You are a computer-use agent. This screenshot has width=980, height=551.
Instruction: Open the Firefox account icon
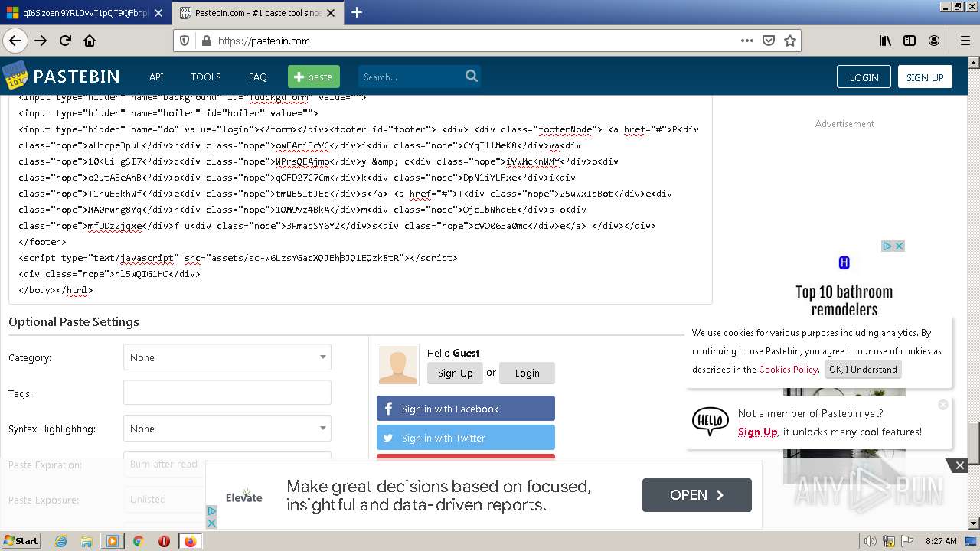[x=934, y=41]
